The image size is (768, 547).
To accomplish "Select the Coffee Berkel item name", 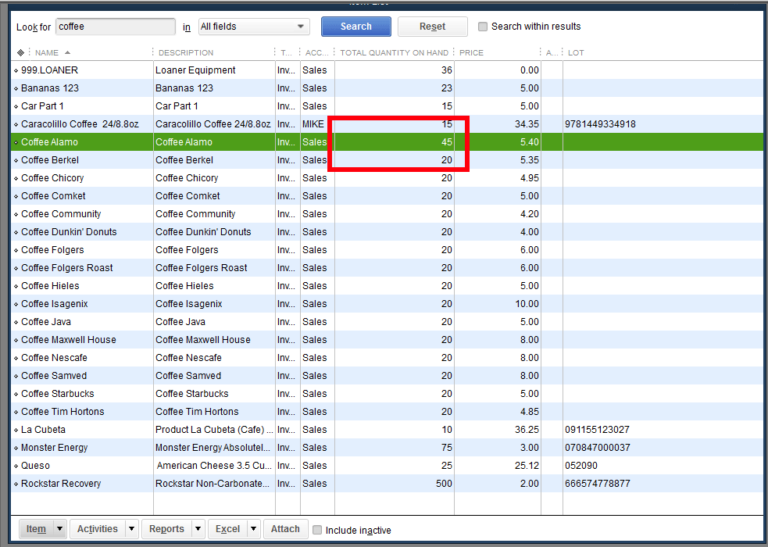I will 50,160.
